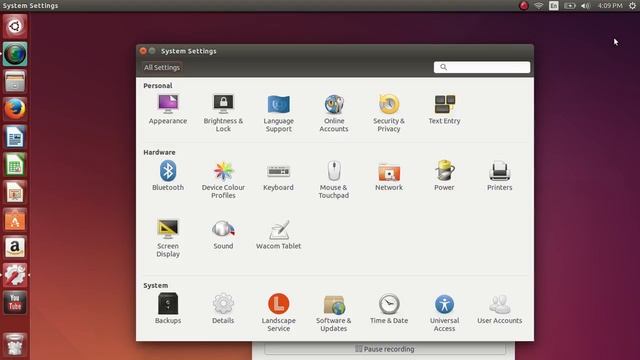Open Wi-Fi network indicator menu
The width and height of the screenshot is (640, 360).
539,6
